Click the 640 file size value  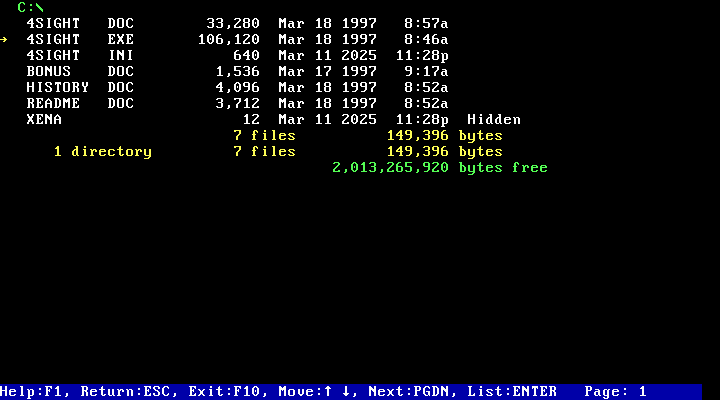tap(247, 56)
